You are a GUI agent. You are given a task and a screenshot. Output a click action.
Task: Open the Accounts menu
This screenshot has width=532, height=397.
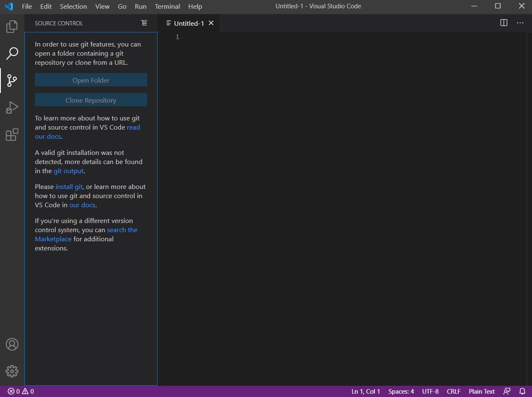(12, 344)
